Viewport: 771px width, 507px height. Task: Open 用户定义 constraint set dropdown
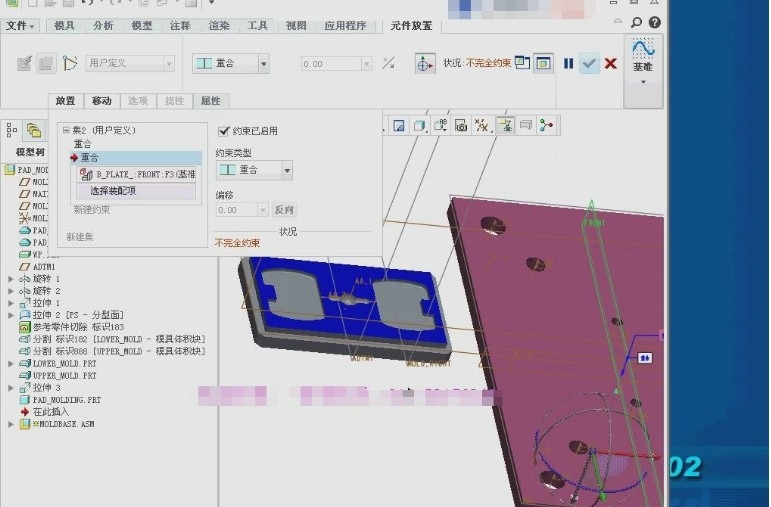click(x=169, y=63)
